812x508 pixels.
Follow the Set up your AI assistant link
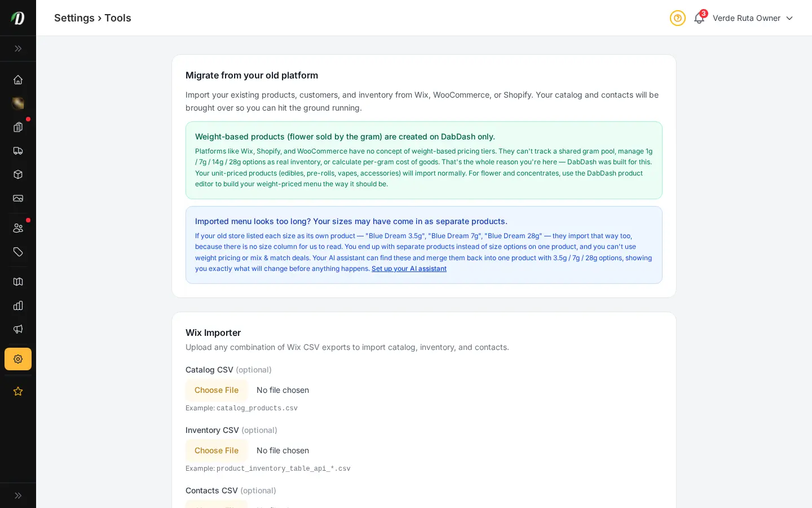(x=409, y=269)
